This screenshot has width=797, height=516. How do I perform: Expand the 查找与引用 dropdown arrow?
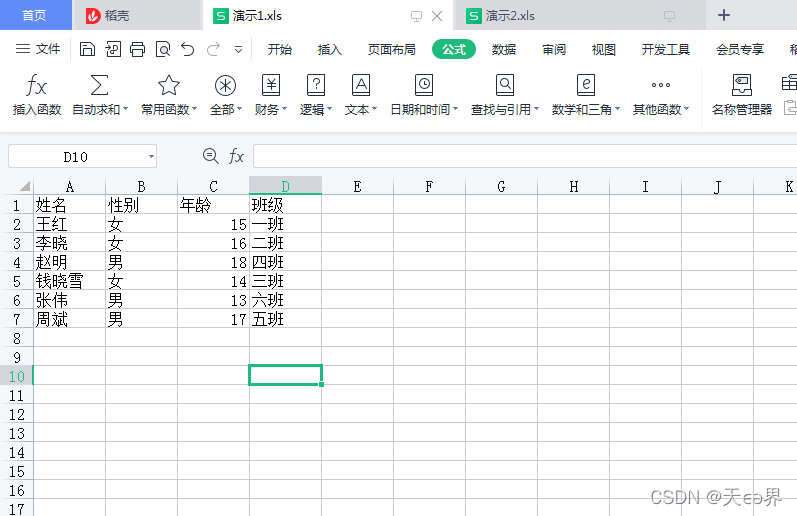536,109
